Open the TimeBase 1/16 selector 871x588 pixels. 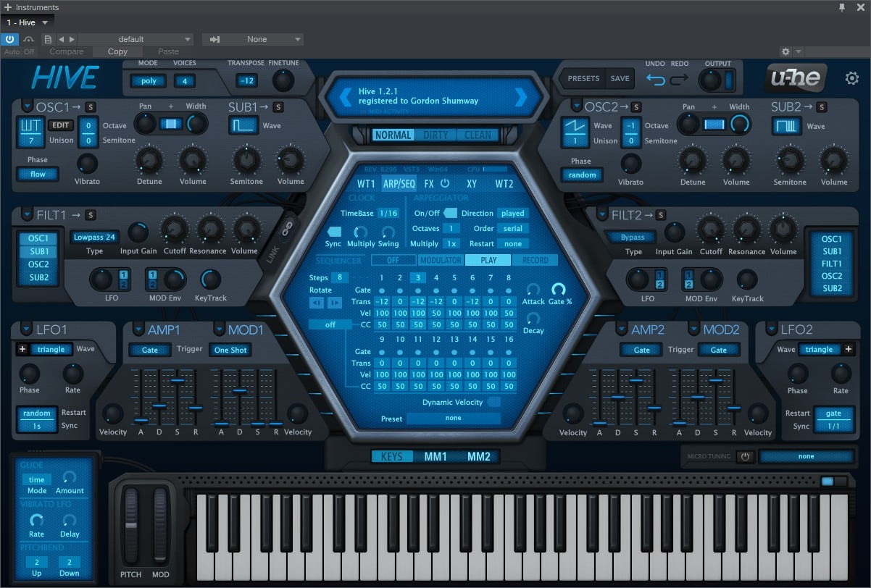tap(388, 214)
